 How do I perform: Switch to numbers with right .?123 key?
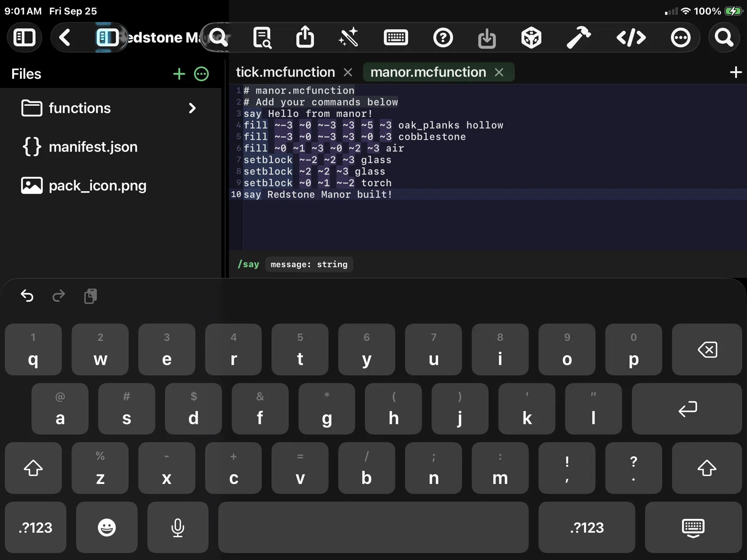coord(587,527)
